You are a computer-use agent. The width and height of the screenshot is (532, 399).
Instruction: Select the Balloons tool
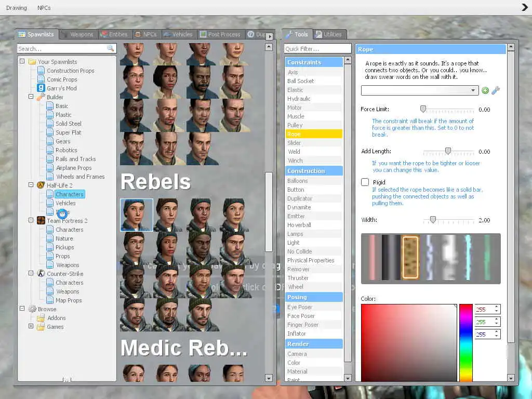[x=313, y=181]
